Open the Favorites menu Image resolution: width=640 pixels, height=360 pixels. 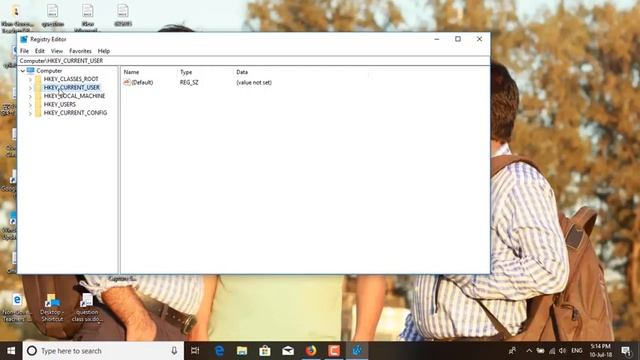(x=80, y=51)
